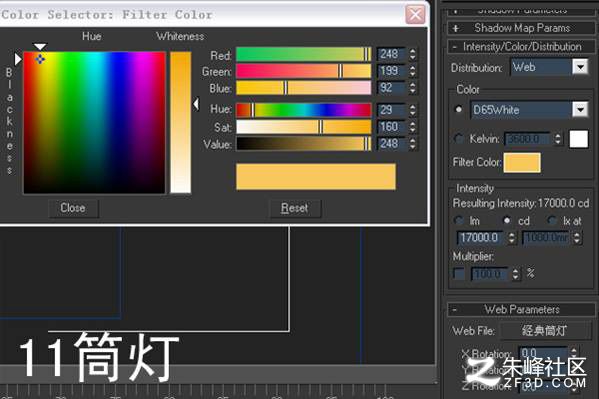Click the Web File button labeled 经典筒灯
599x399 pixels.
546,331
